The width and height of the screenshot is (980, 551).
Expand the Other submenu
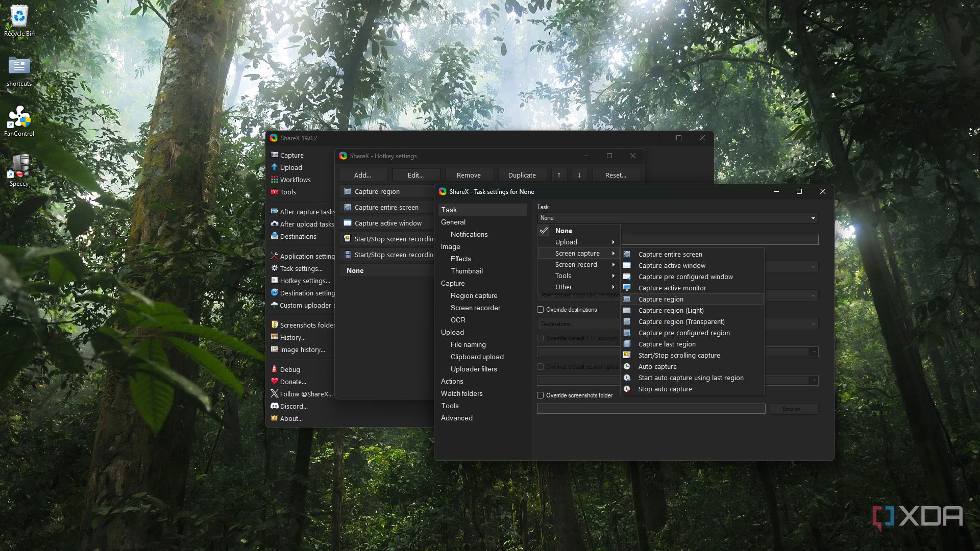pos(579,287)
